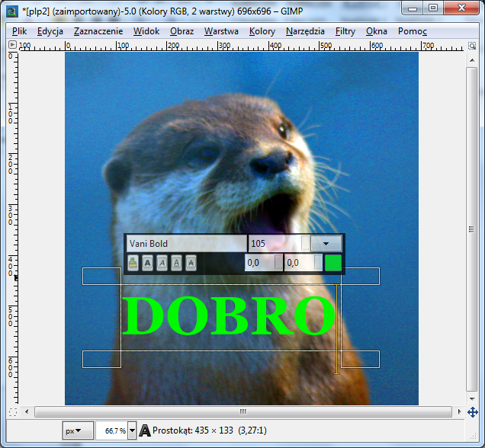This screenshot has width=485, height=448.
Task: Open the Widok menu
Action: click(146, 31)
